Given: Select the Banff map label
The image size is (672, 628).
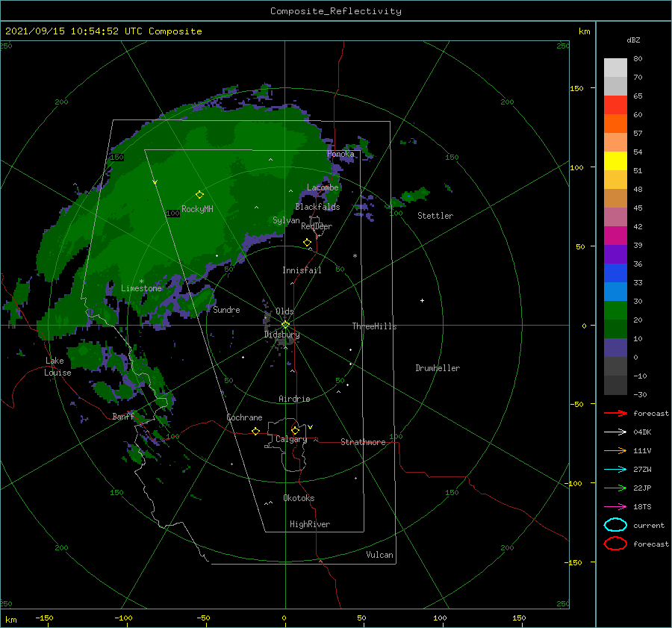Looking at the screenshot, I should pyautogui.click(x=123, y=416).
